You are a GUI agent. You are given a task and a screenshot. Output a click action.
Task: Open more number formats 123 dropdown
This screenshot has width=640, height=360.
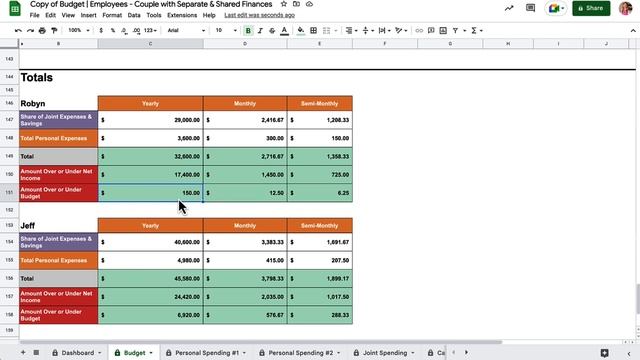click(x=150, y=31)
